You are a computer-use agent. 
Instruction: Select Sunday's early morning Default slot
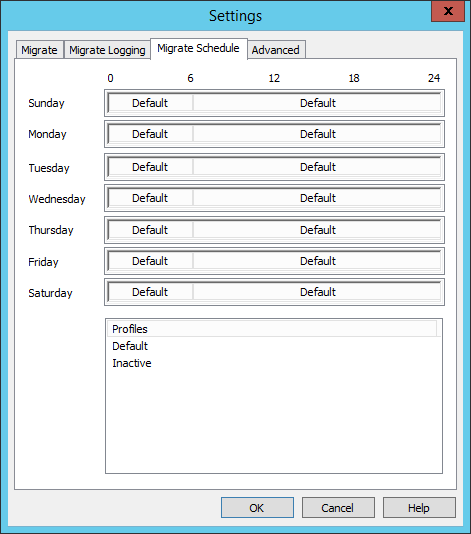point(150,103)
